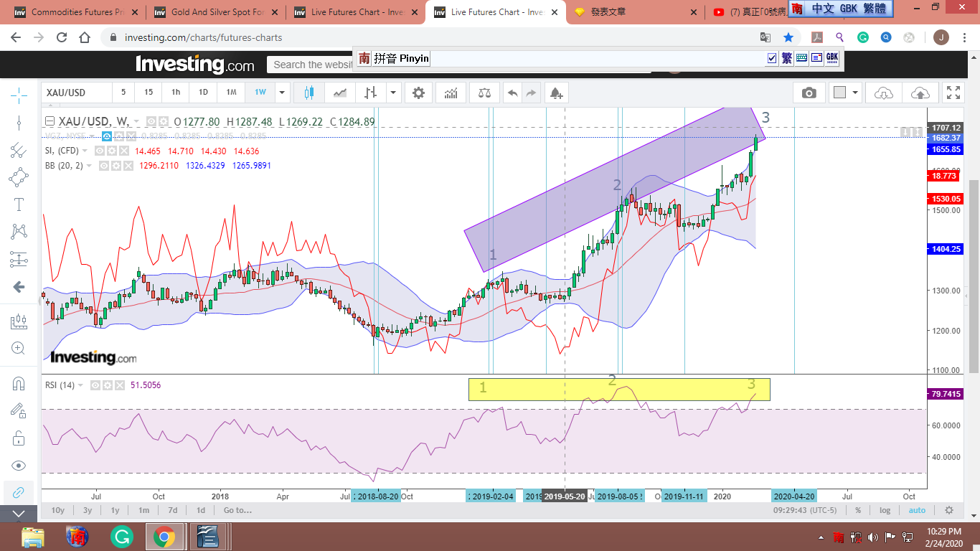Switch to Gold And Silver Spot browser tab

click(x=215, y=12)
